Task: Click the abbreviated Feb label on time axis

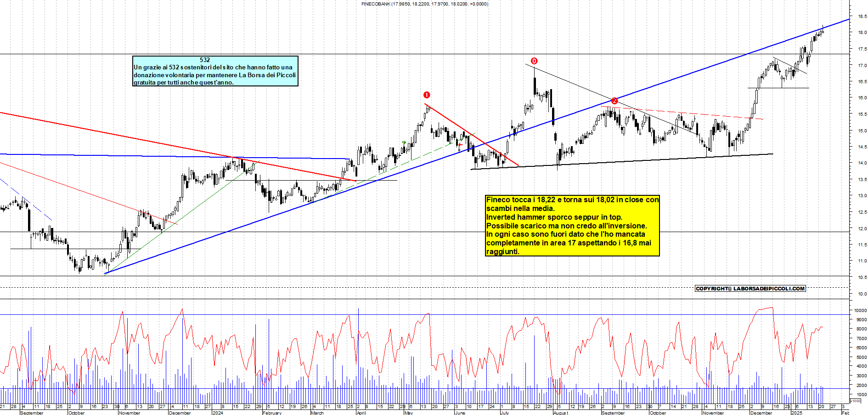Action: (x=845, y=413)
